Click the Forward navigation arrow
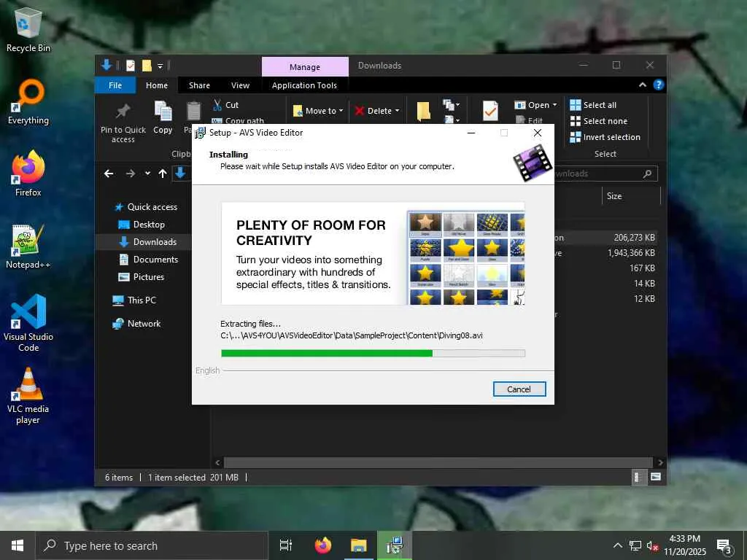 [x=130, y=174]
